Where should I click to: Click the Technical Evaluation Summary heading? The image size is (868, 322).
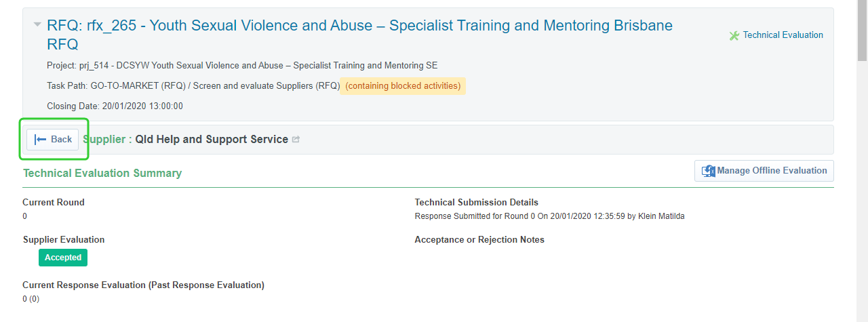point(102,174)
